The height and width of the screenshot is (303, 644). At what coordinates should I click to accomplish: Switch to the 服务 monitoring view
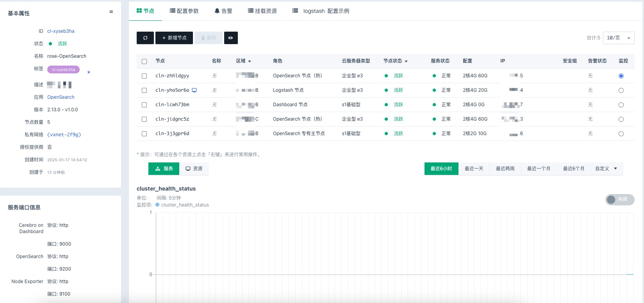[x=164, y=169]
